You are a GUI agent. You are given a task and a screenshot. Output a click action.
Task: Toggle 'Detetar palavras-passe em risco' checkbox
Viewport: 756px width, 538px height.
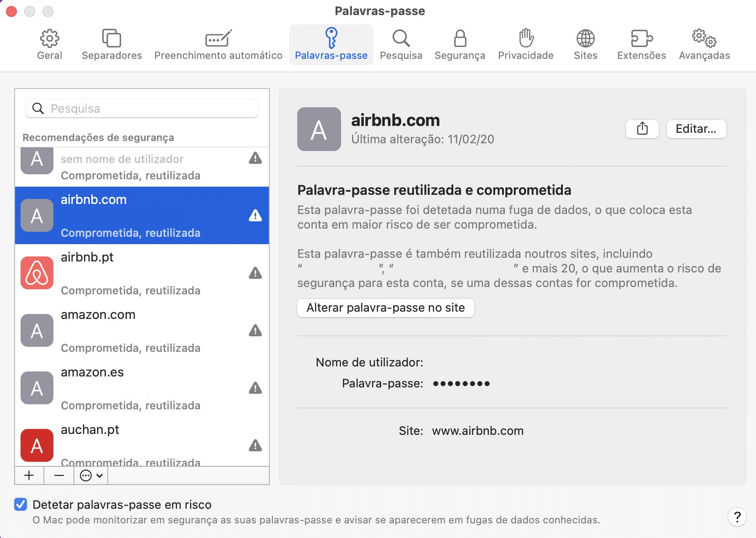tap(21, 504)
